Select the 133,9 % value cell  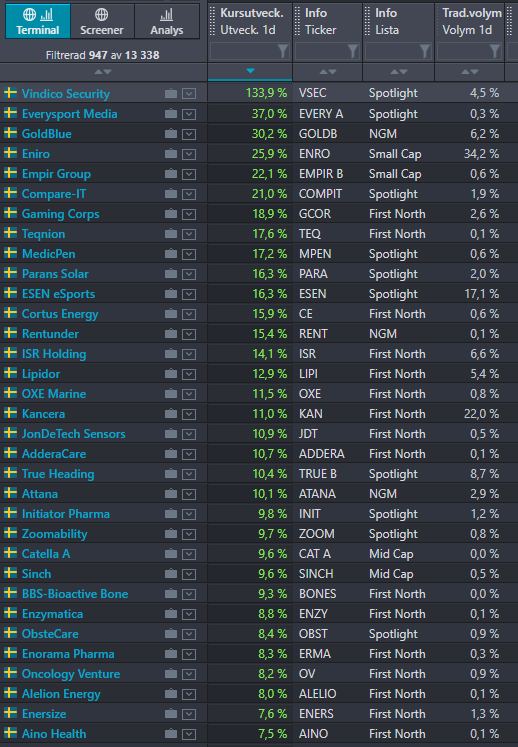250,93
